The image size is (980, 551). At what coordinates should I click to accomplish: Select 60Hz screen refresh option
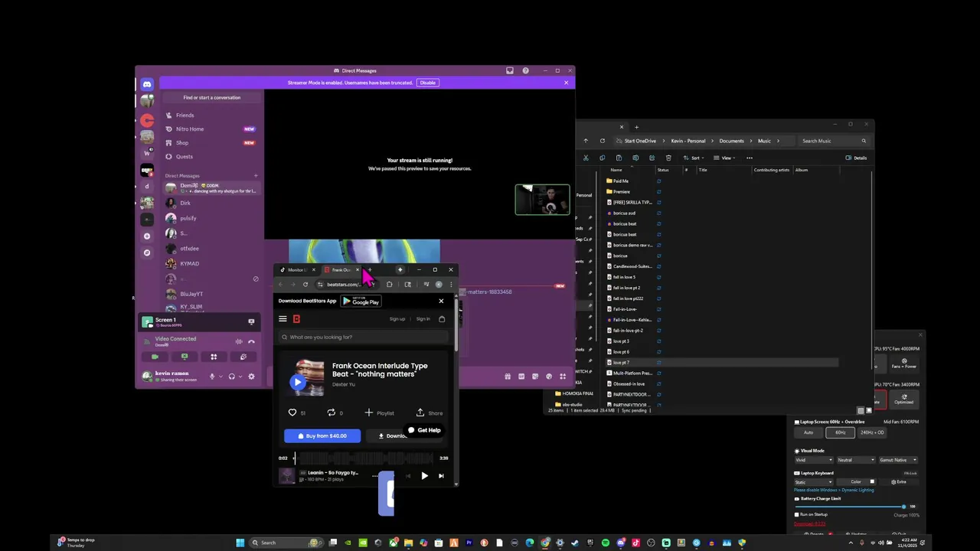[841, 432]
